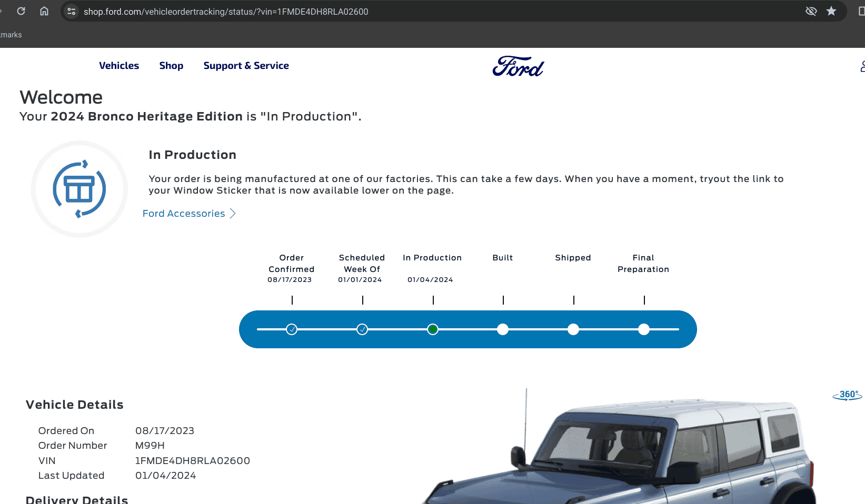
Task: Click the Bronco vehicle image
Action: click(619, 447)
